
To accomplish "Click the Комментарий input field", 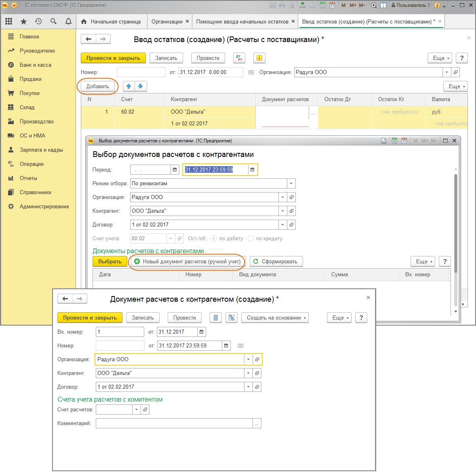I will coord(174,423).
